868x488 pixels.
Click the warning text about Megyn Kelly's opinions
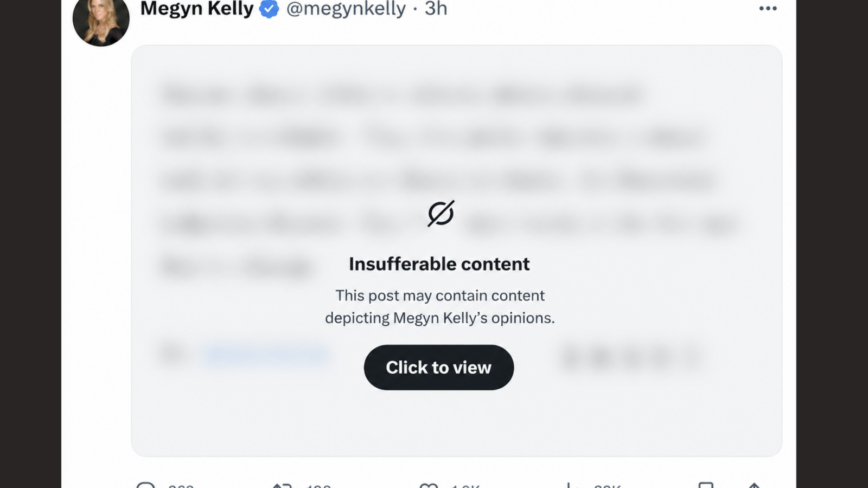click(439, 306)
